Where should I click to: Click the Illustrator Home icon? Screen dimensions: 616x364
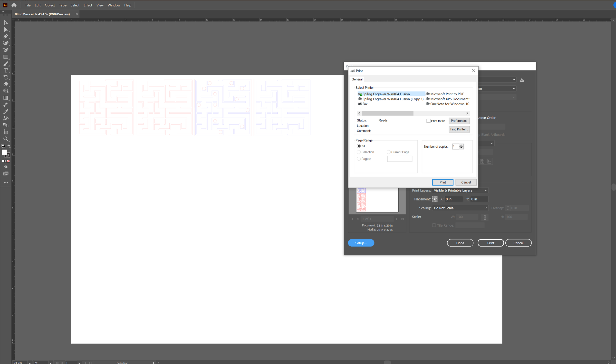pyautogui.click(x=14, y=5)
